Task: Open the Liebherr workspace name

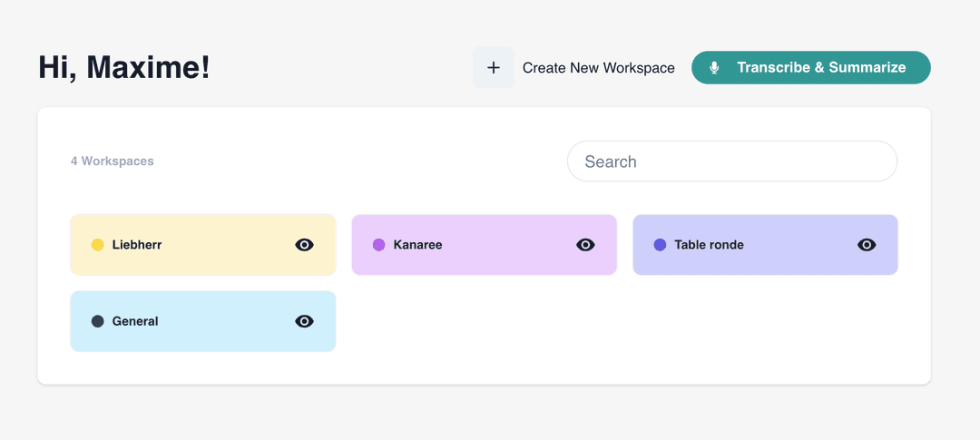Action: pyautogui.click(x=137, y=245)
